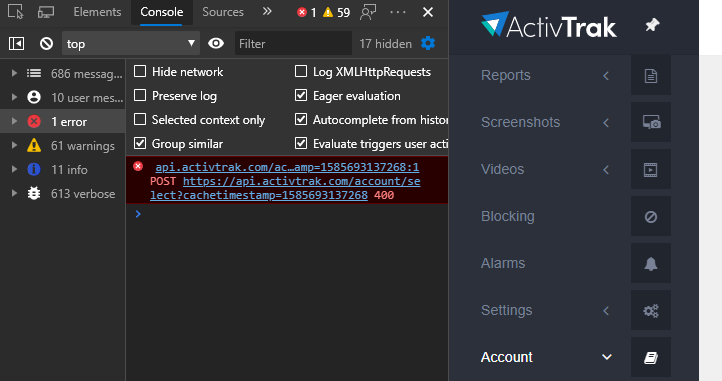Click the 17 hidden messages label

point(385,44)
